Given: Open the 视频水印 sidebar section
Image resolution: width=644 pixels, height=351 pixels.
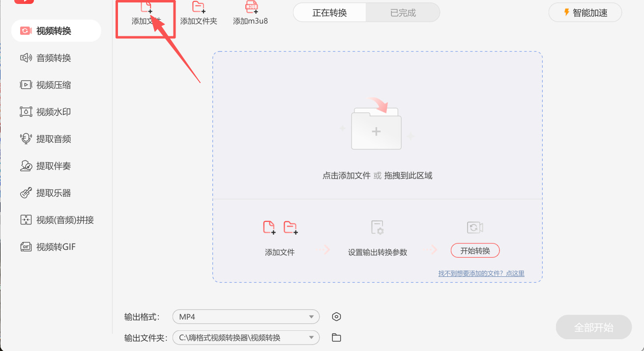Looking at the screenshot, I should tap(46, 112).
